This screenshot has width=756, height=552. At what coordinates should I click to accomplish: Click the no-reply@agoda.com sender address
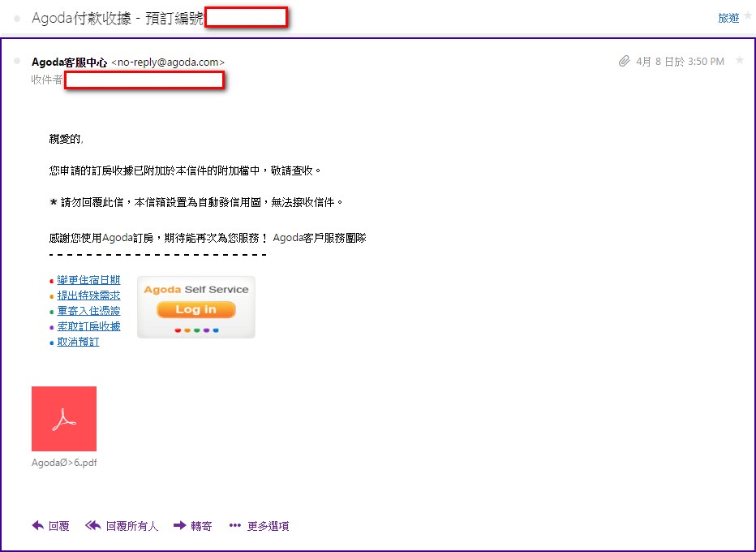168,63
